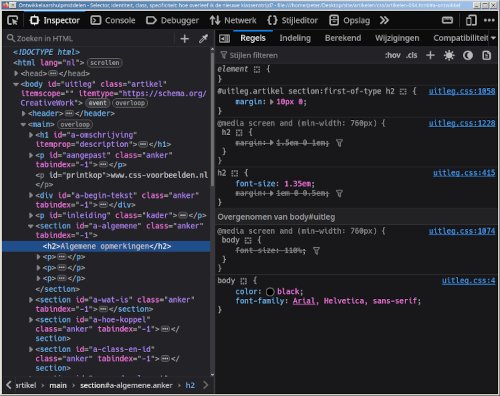Click highlighter icon beside body color rule
Screen dimensions: 500x396
pyautogui.click(x=243, y=281)
